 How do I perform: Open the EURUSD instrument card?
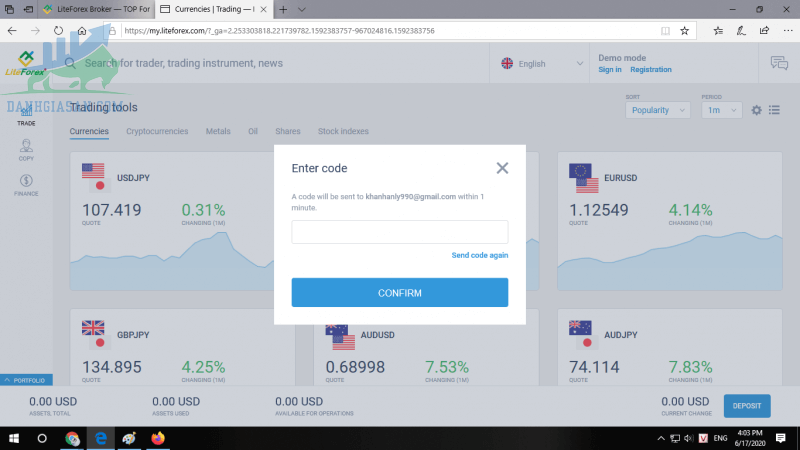[x=669, y=221]
